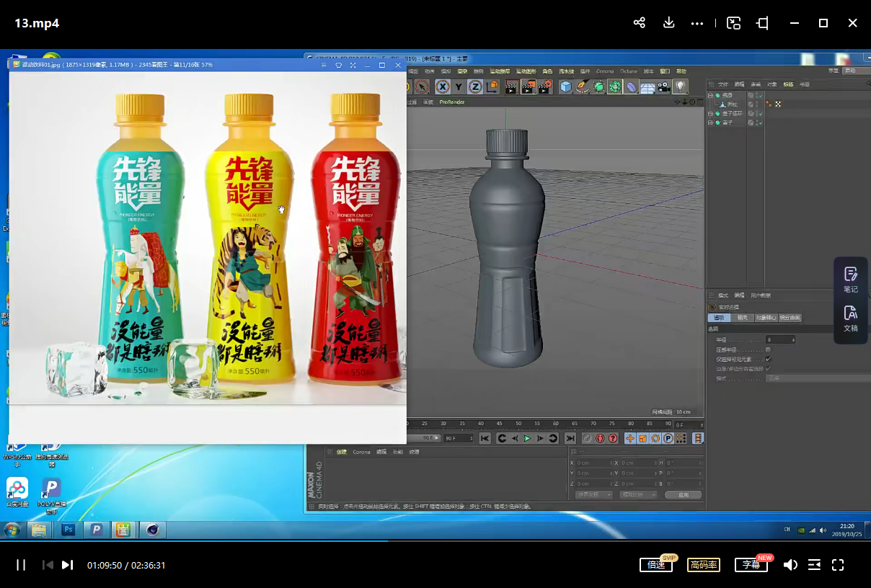Enter fullscreen in video player
The height and width of the screenshot is (588, 871).
838,565
